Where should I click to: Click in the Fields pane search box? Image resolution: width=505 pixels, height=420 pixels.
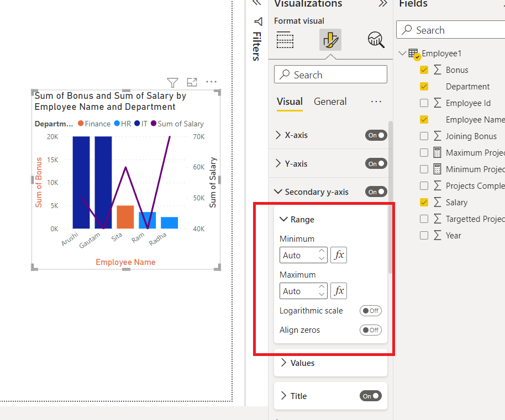click(x=451, y=30)
